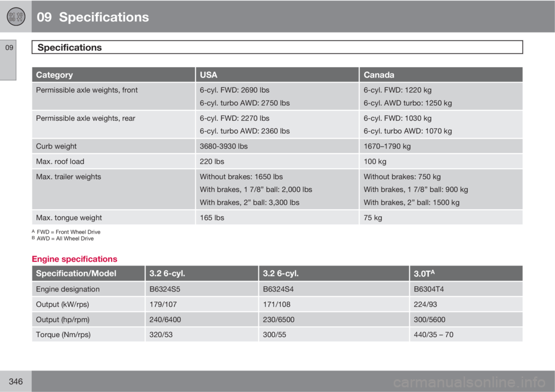Click the round chapter icon beside the page title
The height and width of the screenshot is (392, 555).
click(x=16, y=17)
